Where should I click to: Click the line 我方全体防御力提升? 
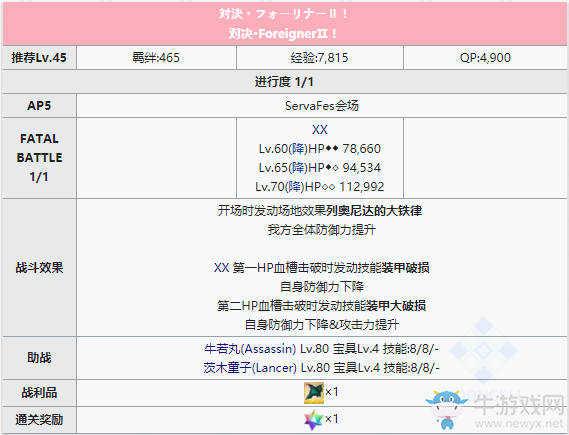click(x=322, y=230)
